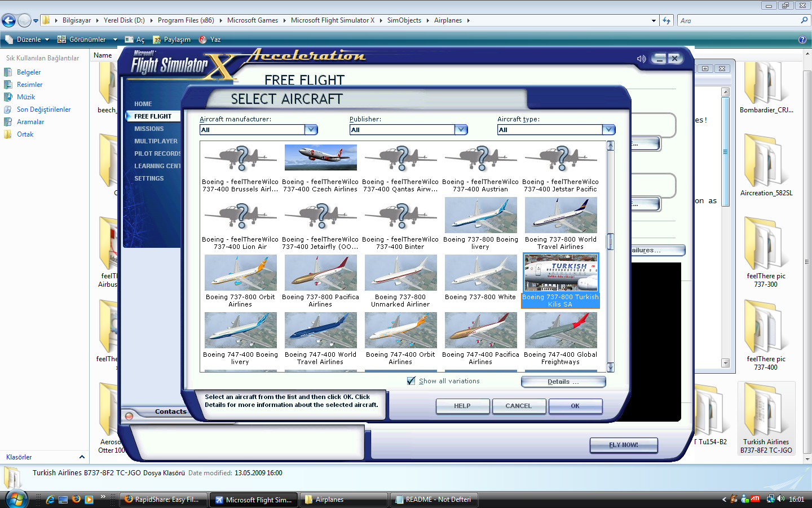Pick the Boeing 737-800 Pacifica Airlines aircraft
The width and height of the screenshot is (812, 508).
[320, 273]
